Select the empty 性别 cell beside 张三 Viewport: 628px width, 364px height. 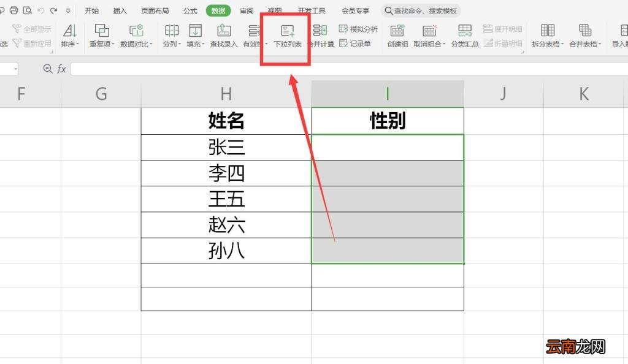[x=388, y=147]
